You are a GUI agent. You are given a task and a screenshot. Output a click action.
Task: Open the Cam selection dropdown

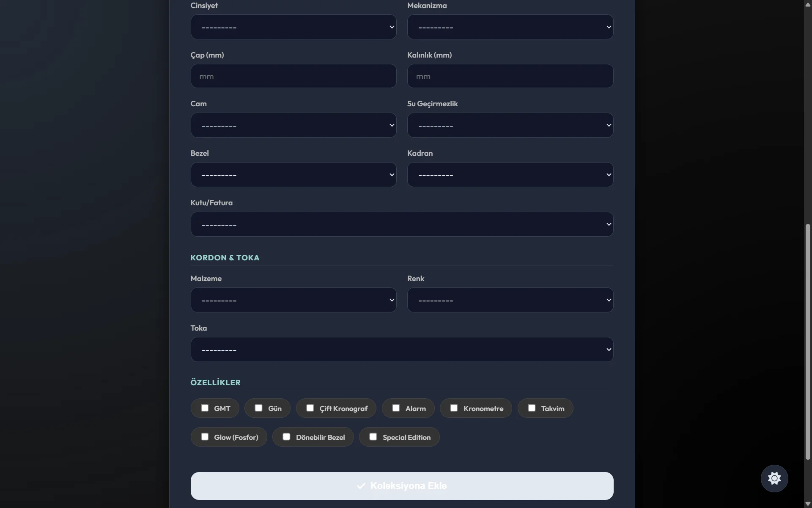[x=293, y=125]
